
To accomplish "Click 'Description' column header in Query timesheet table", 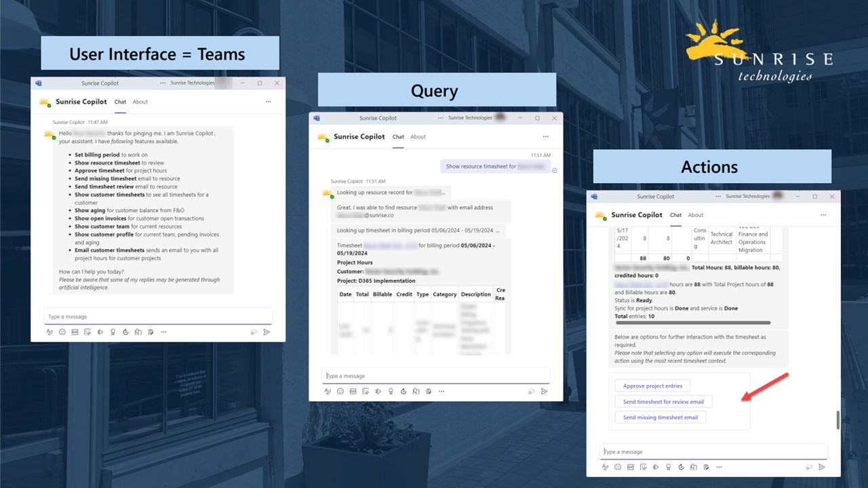I will pos(475,294).
